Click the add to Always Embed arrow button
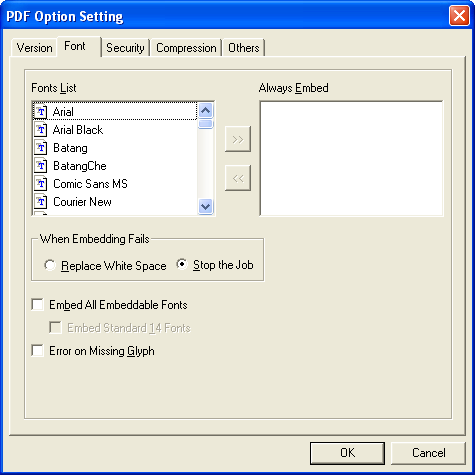475x475 pixels. pyautogui.click(x=238, y=139)
